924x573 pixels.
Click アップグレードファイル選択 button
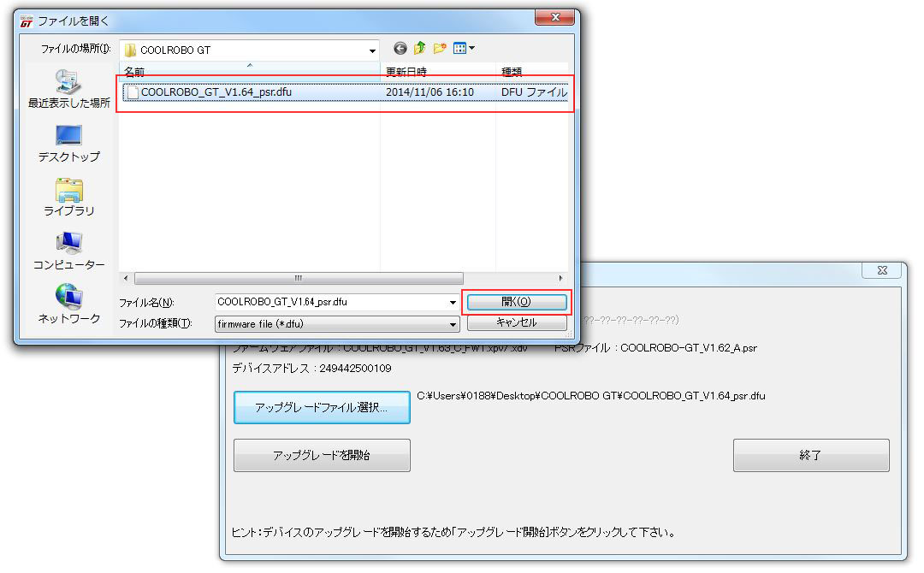(322, 408)
